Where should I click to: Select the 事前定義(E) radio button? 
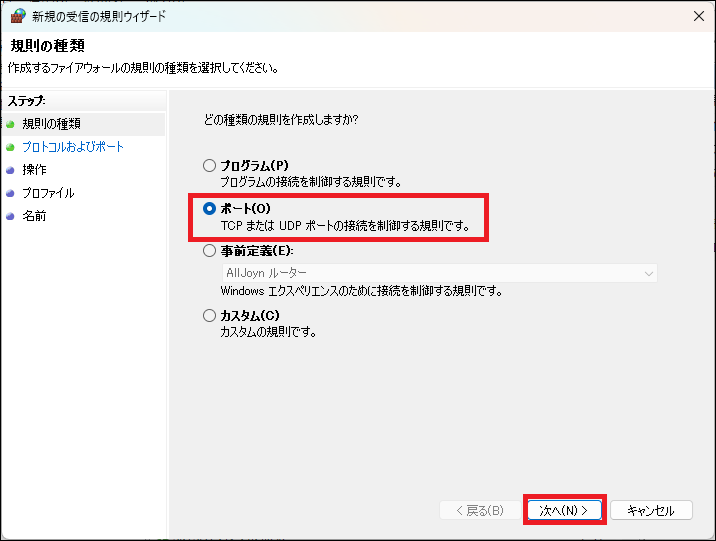point(210,251)
